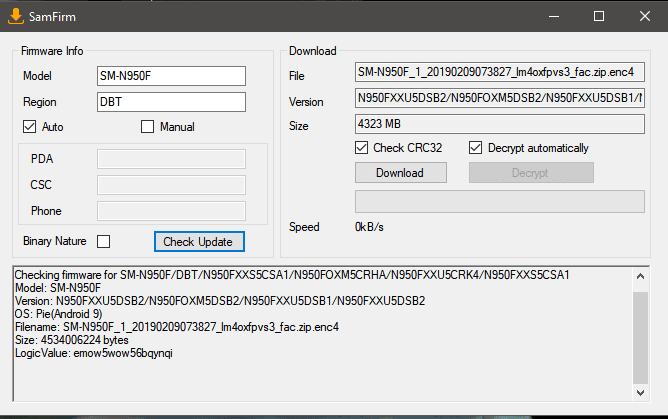
Task: Focus the Region field containing DBT
Action: coord(171,102)
